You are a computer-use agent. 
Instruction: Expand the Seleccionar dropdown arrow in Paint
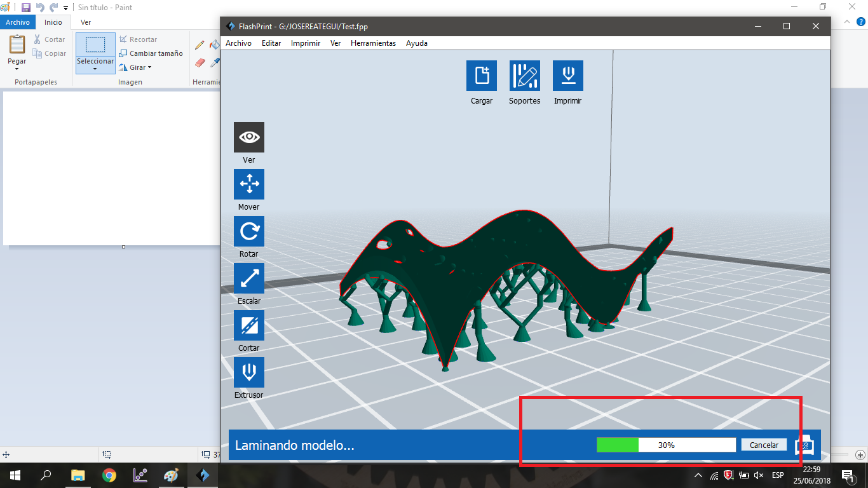tap(95, 69)
